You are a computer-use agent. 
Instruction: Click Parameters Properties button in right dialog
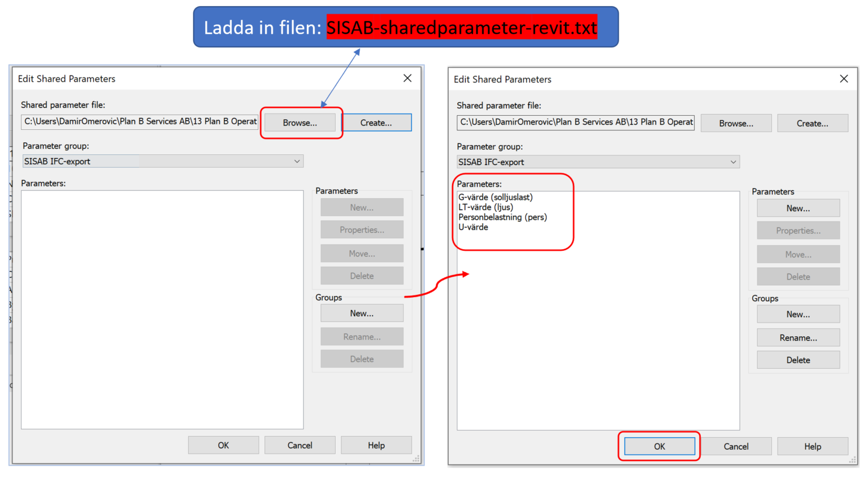click(x=798, y=230)
